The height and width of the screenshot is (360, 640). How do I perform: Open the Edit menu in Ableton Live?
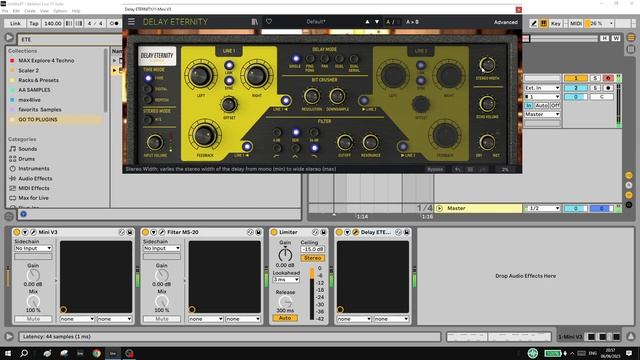point(16,11)
